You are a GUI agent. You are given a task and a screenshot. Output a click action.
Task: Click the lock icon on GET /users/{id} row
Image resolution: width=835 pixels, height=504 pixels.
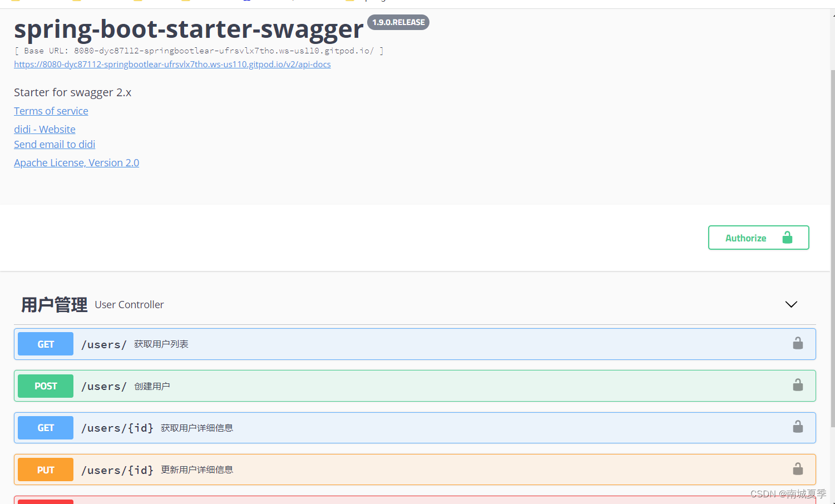coord(798,427)
